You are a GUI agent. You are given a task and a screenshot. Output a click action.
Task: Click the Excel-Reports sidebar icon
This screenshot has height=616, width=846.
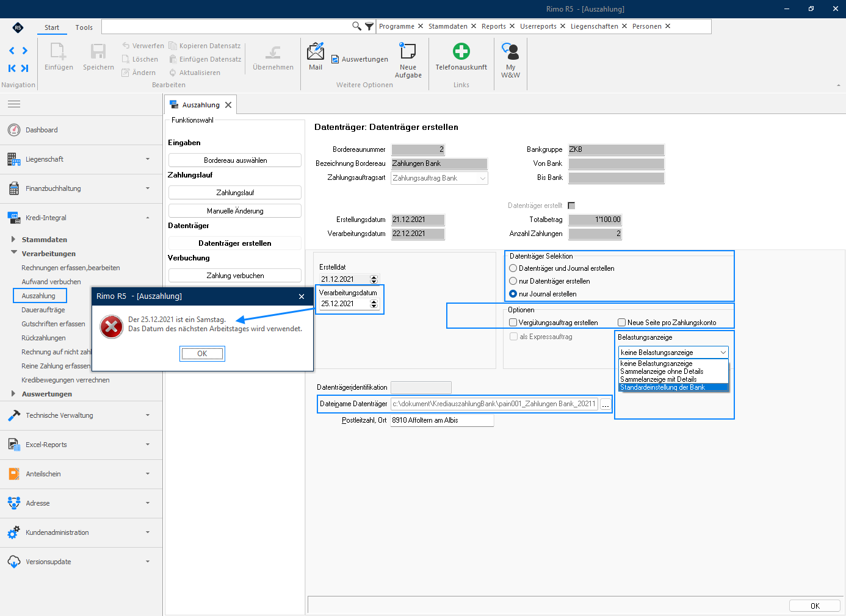(x=14, y=445)
